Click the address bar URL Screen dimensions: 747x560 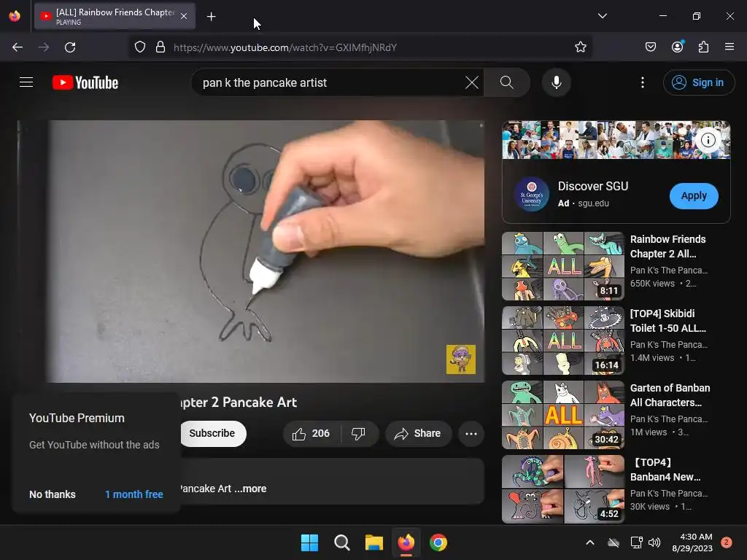tap(285, 47)
